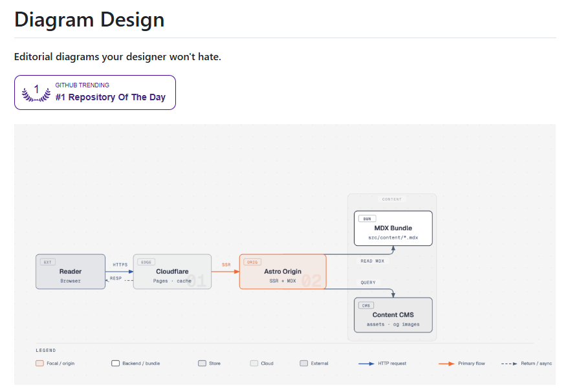This screenshot has height=392, width=568.
Task: Click the EDGE tag on Cloudflare node
Action: click(x=146, y=262)
